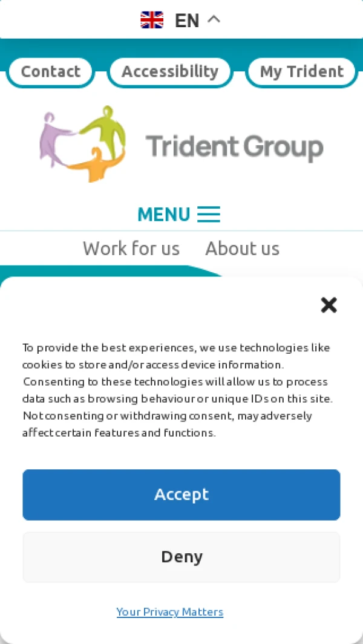Collapse the EN language chevron arrow

[x=214, y=19]
